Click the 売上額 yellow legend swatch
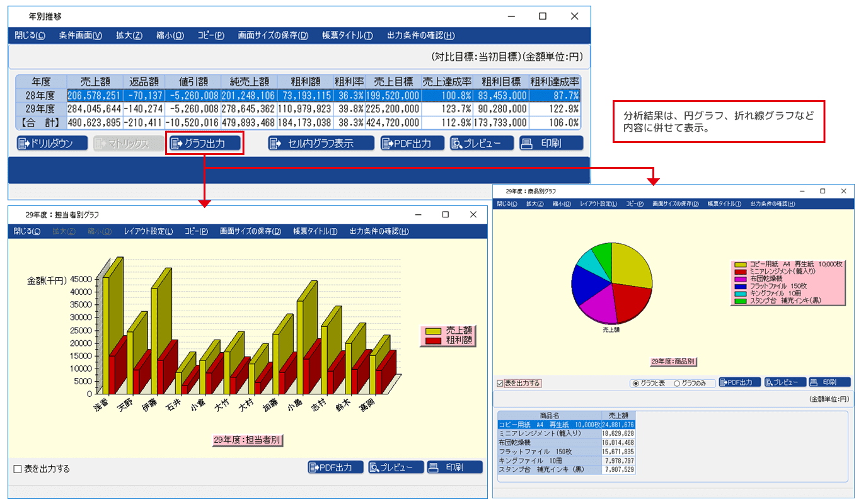This screenshot has width=861, height=504. (x=434, y=331)
